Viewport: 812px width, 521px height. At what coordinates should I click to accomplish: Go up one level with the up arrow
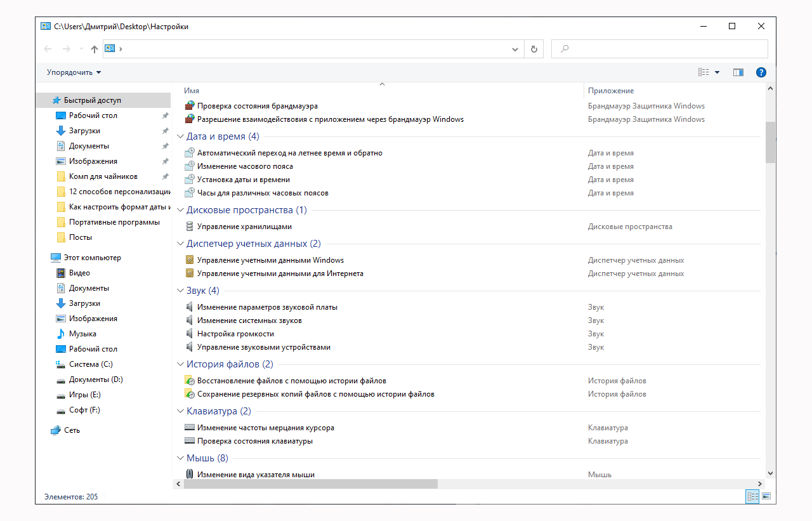(x=95, y=49)
